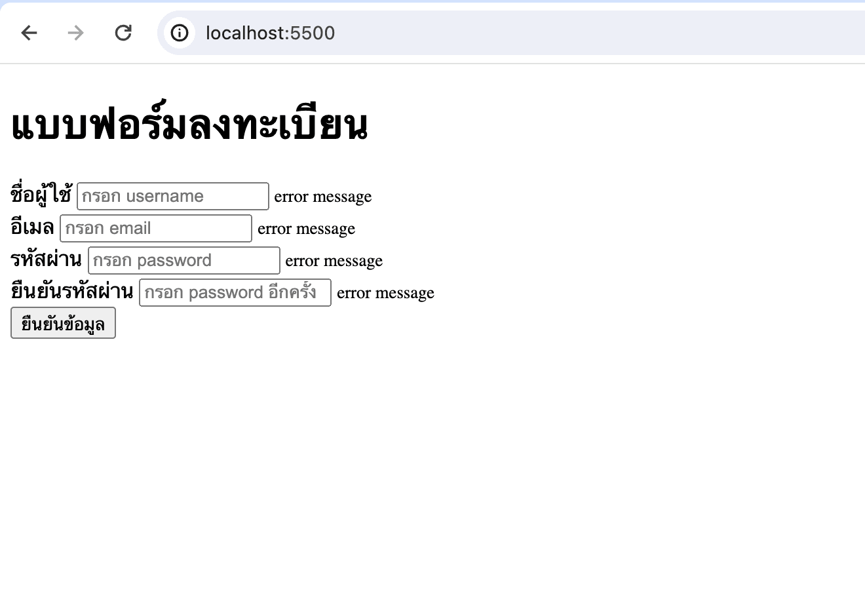865x616 pixels.
Task: Click error message next to username field
Action: point(322,196)
